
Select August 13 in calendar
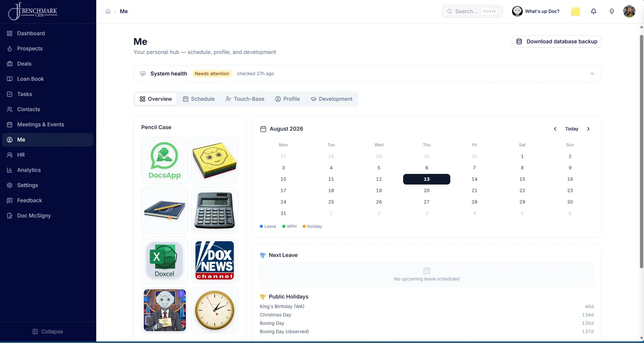426,179
